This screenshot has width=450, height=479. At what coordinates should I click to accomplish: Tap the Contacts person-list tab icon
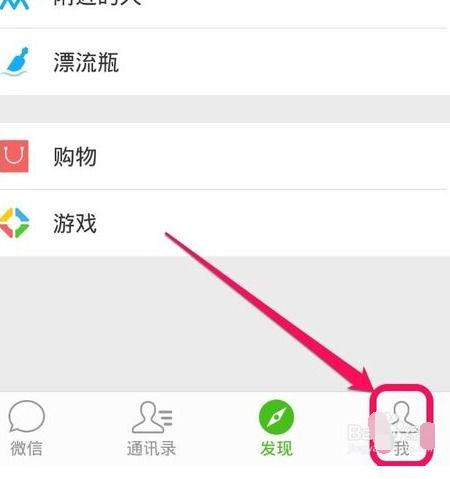[x=152, y=417]
